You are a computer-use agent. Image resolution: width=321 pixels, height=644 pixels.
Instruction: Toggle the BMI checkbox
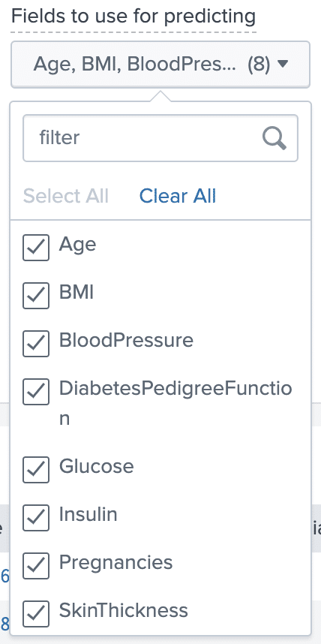(36, 296)
